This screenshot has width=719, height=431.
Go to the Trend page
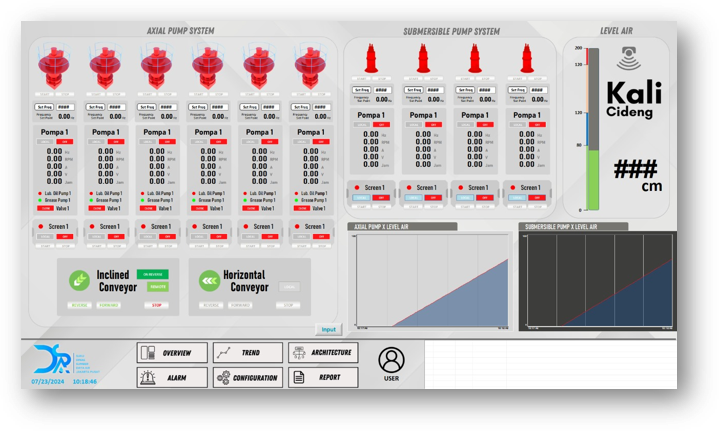click(x=248, y=353)
